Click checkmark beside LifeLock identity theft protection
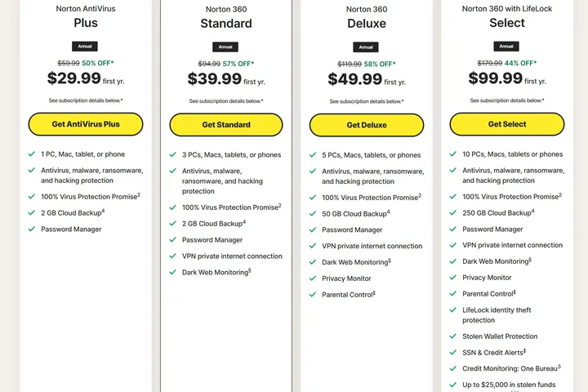The width and height of the screenshot is (588, 392). (454, 310)
